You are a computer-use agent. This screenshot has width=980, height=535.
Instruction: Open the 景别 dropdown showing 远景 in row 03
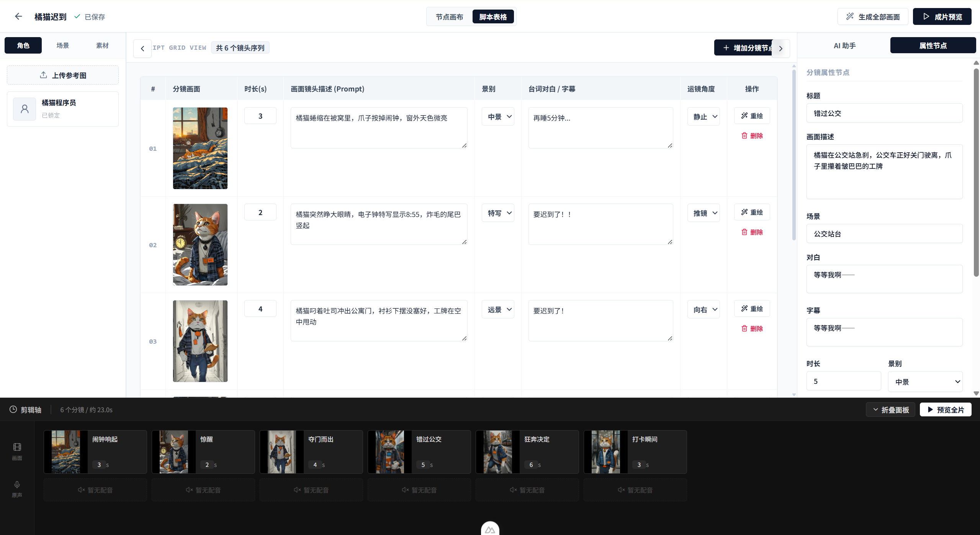tap(498, 310)
